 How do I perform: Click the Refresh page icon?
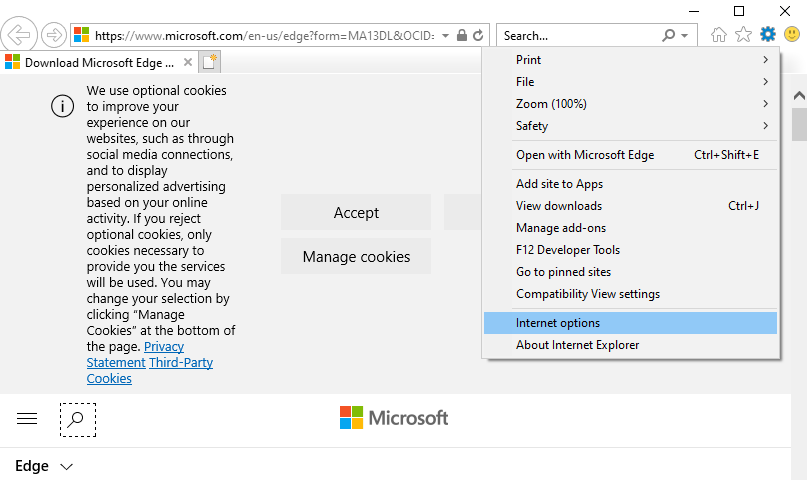point(478,35)
